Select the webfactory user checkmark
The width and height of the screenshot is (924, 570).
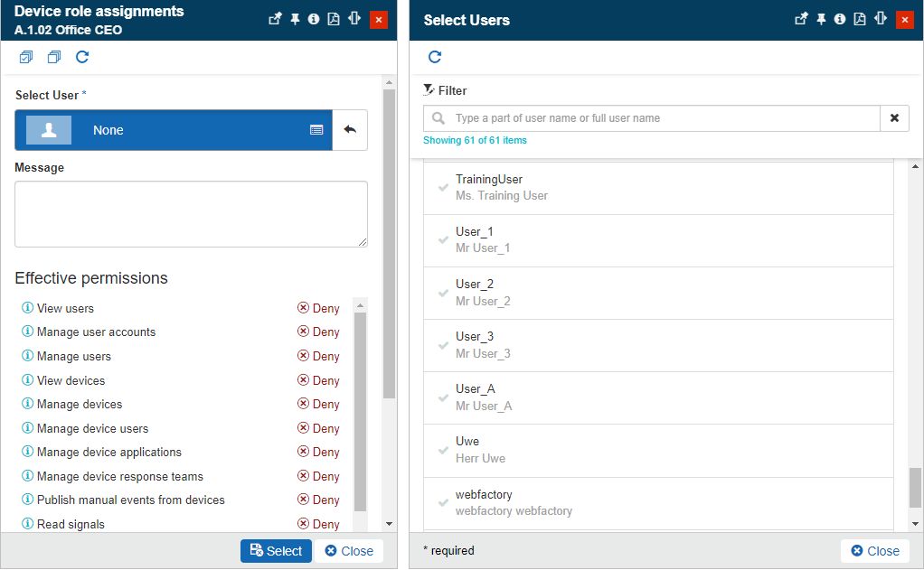(443, 503)
